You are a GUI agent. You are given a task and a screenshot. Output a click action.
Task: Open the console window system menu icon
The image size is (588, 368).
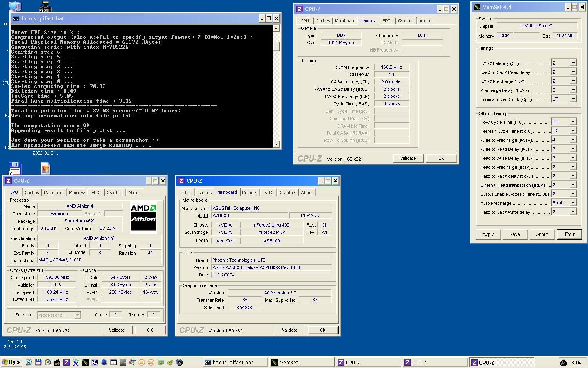pos(16,18)
